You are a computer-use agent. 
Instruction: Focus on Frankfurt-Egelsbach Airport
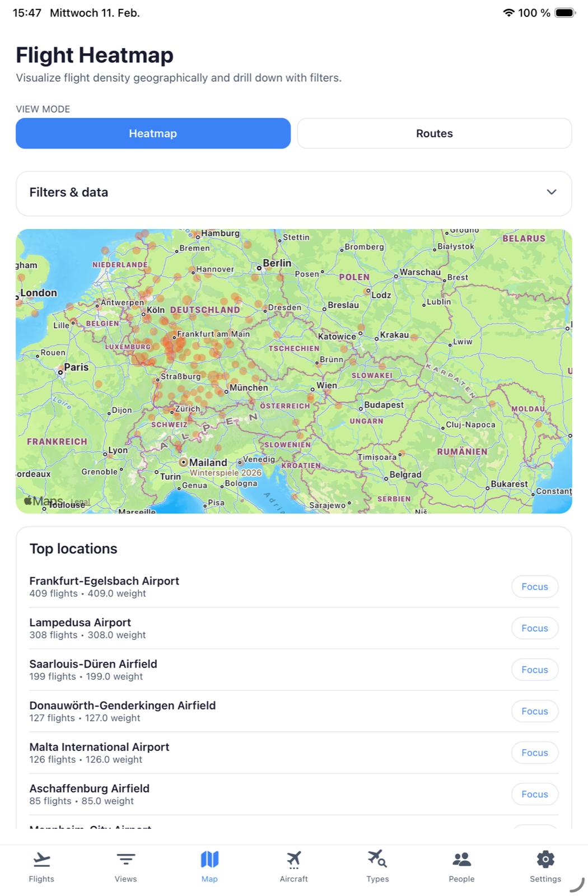[535, 587]
